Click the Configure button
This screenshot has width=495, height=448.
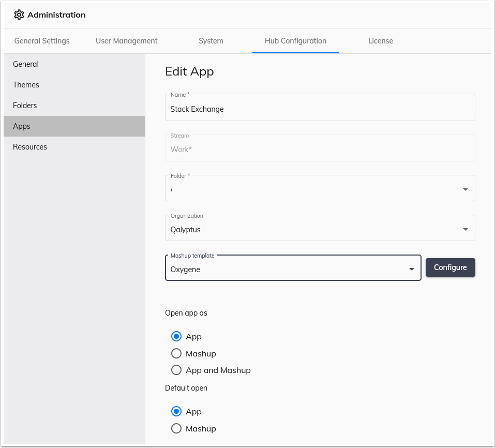tap(450, 267)
